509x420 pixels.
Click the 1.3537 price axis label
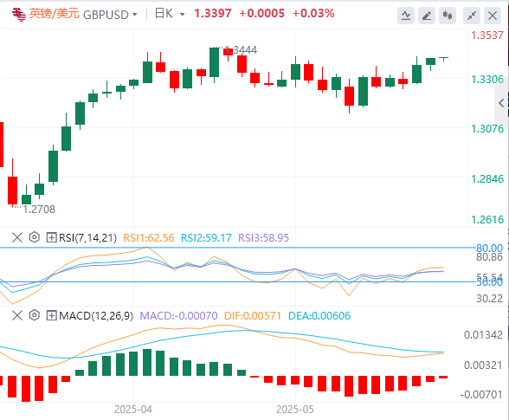[x=487, y=36]
